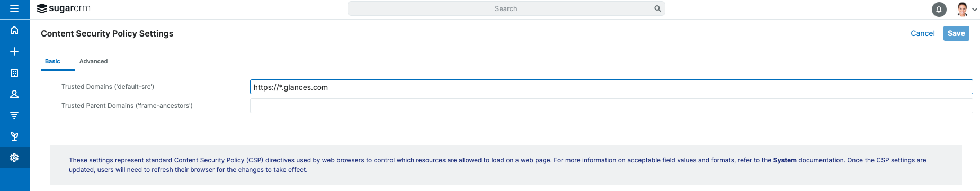This screenshot has height=191, width=980.
Task: Open Administration gear icon in sidebar
Action: [x=14, y=158]
